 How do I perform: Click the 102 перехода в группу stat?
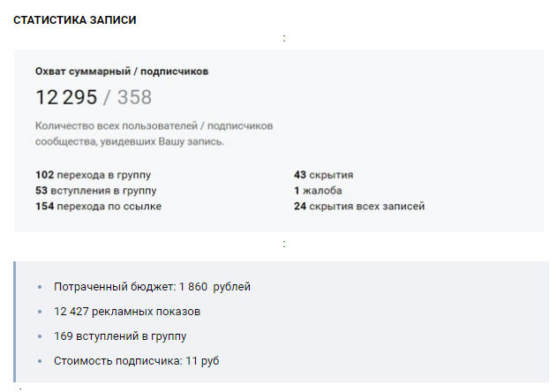93,175
